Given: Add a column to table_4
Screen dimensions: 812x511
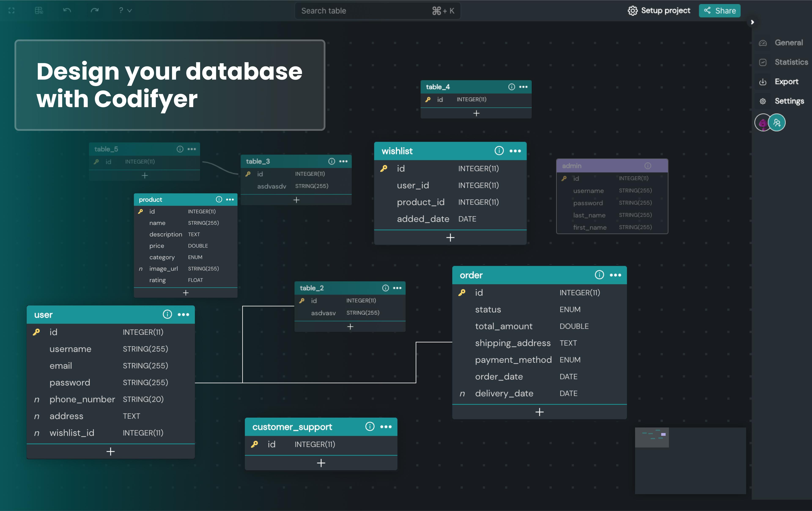Looking at the screenshot, I should [476, 113].
